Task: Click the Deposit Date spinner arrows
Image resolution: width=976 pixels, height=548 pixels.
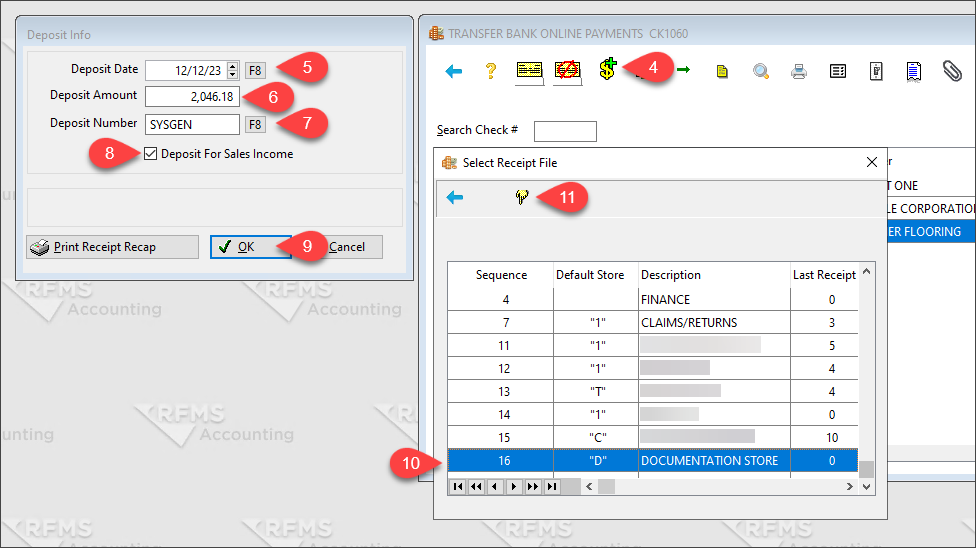Action: click(233, 70)
